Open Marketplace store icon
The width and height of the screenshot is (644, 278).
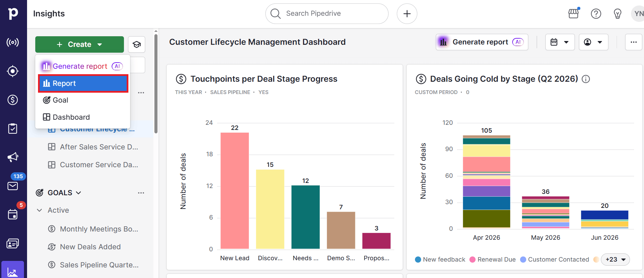tap(573, 14)
